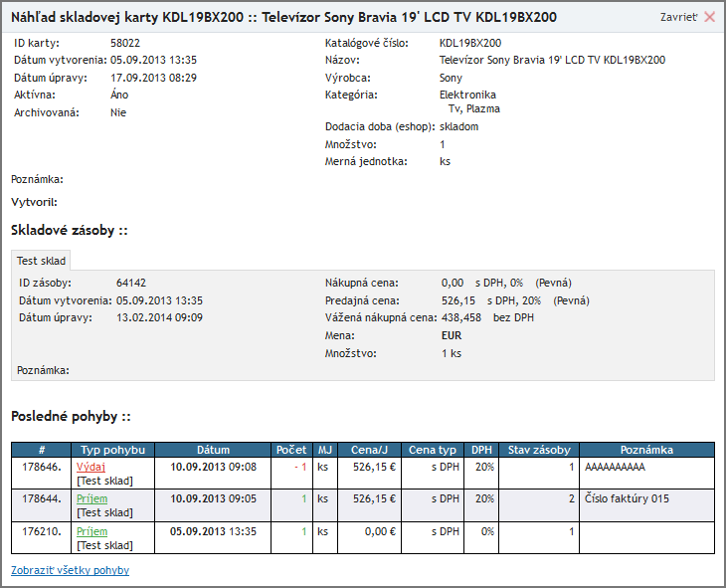Click the red X close icon

coord(709,17)
